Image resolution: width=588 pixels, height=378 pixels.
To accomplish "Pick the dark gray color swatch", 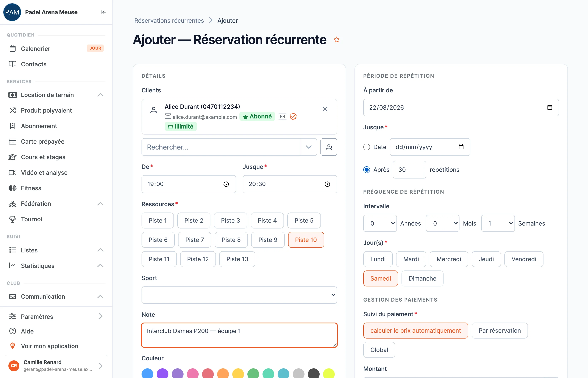I will point(314,373).
